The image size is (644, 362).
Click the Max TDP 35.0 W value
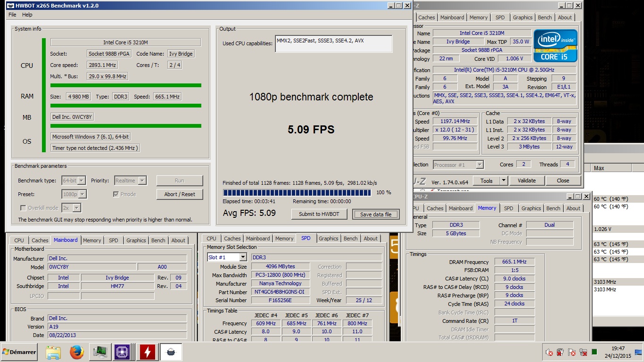pyautogui.click(x=521, y=41)
